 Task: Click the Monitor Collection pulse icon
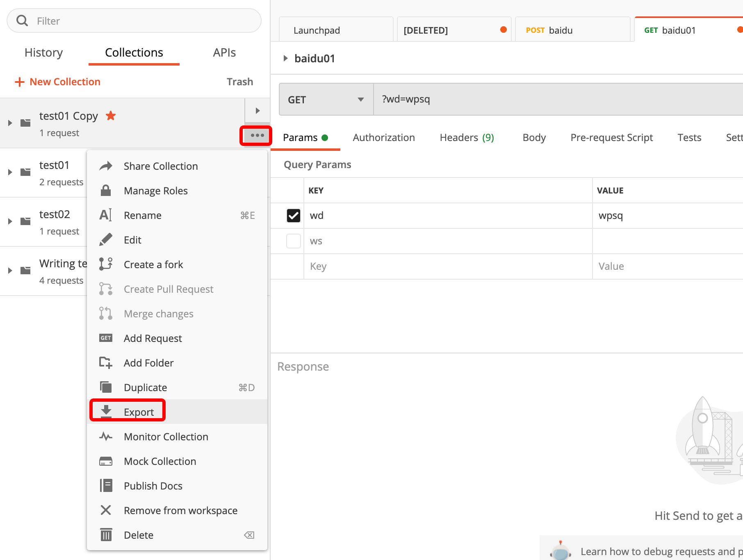[x=106, y=437]
